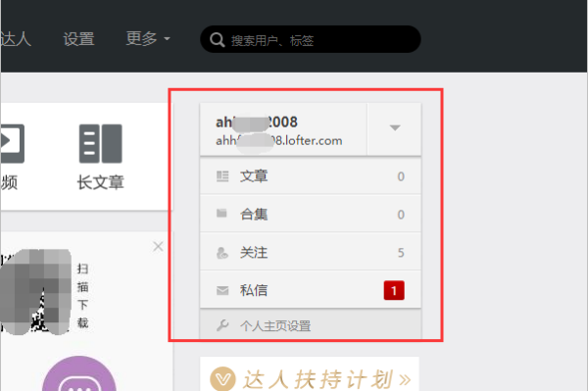Click the video post icon
The width and height of the screenshot is (588, 391).
[11, 144]
